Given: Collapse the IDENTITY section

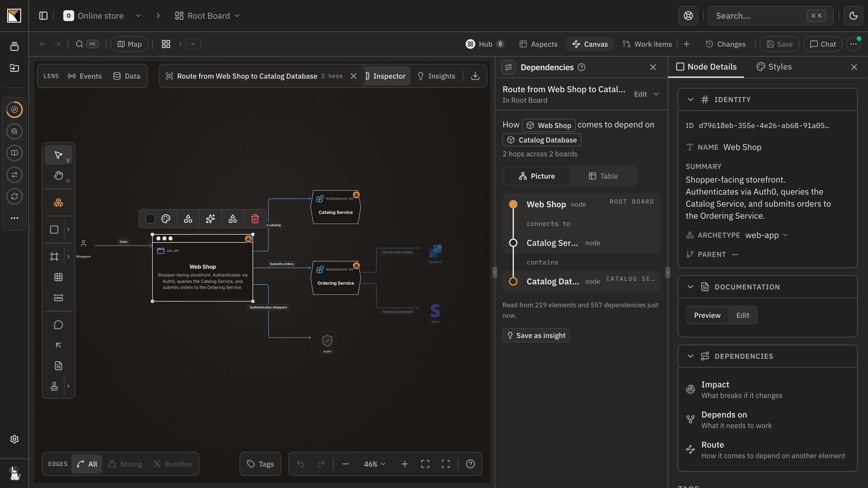Looking at the screenshot, I should [x=690, y=99].
